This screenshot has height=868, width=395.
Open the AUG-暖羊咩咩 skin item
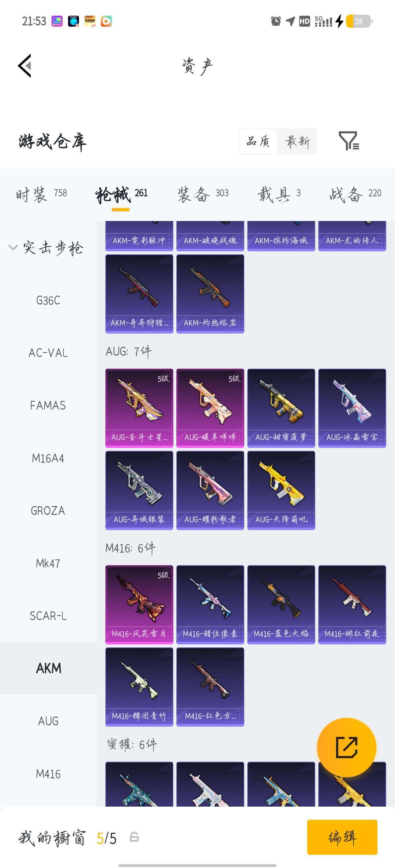coord(210,408)
